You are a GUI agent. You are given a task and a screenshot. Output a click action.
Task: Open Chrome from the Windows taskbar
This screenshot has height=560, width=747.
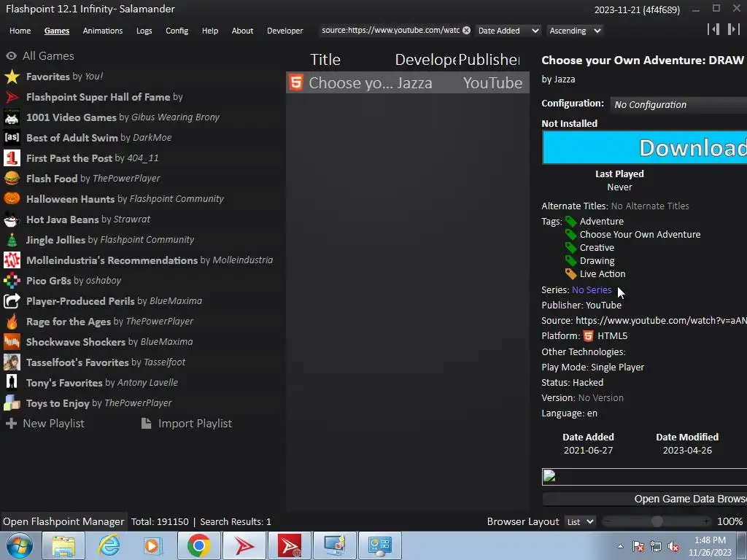click(198, 545)
